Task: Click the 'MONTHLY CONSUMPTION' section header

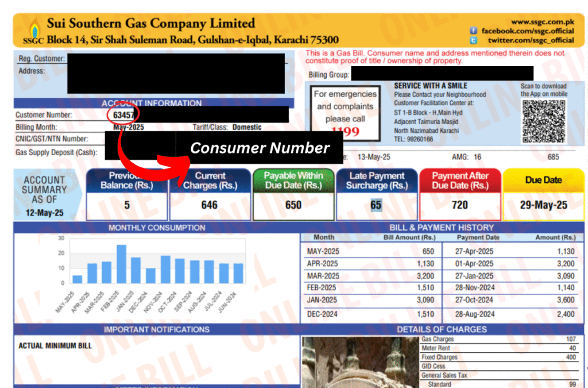Action: pyautogui.click(x=157, y=228)
